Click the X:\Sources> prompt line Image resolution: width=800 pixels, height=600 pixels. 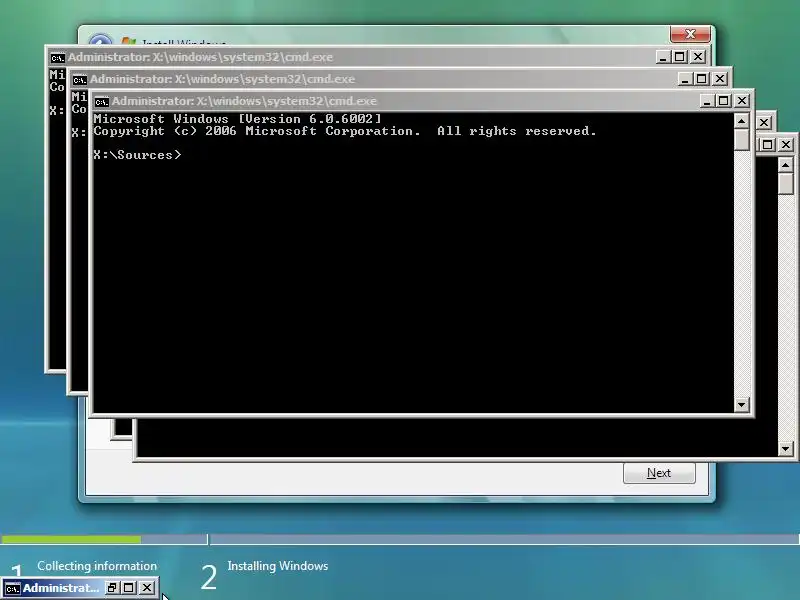point(137,155)
